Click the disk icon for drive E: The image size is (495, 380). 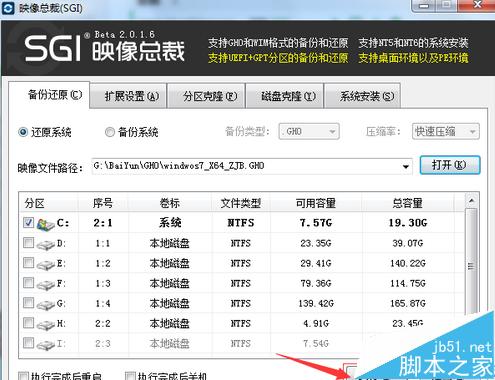coord(46,265)
